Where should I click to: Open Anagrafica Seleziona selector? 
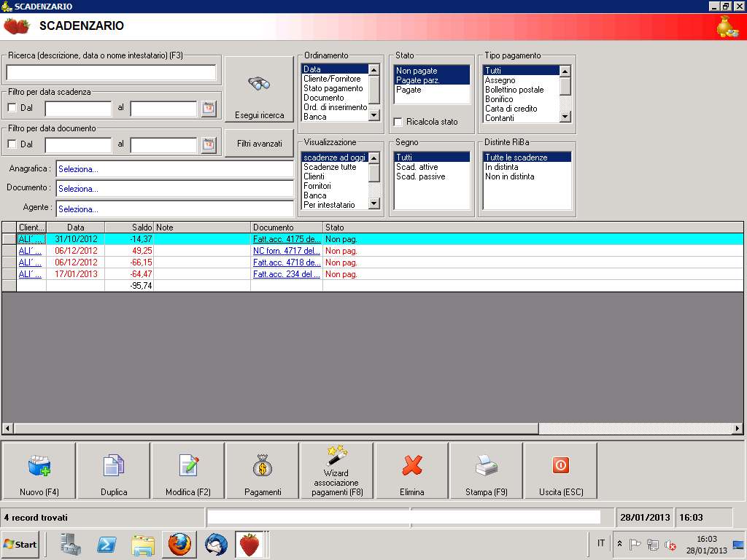click(175, 169)
